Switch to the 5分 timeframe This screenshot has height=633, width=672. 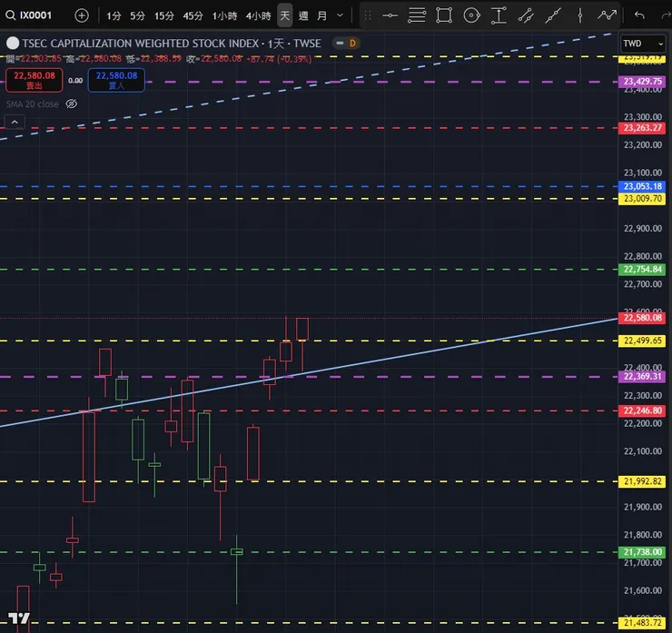pyautogui.click(x=137, y=15)
